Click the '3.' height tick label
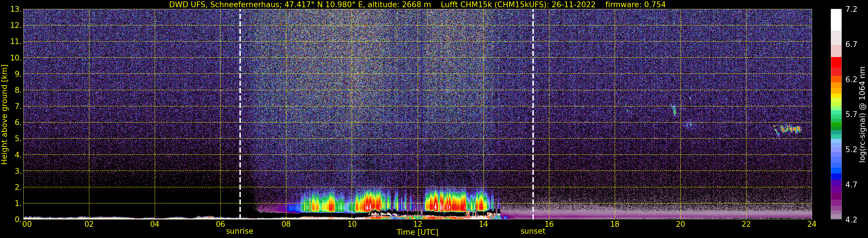 (x=18, y=171)
